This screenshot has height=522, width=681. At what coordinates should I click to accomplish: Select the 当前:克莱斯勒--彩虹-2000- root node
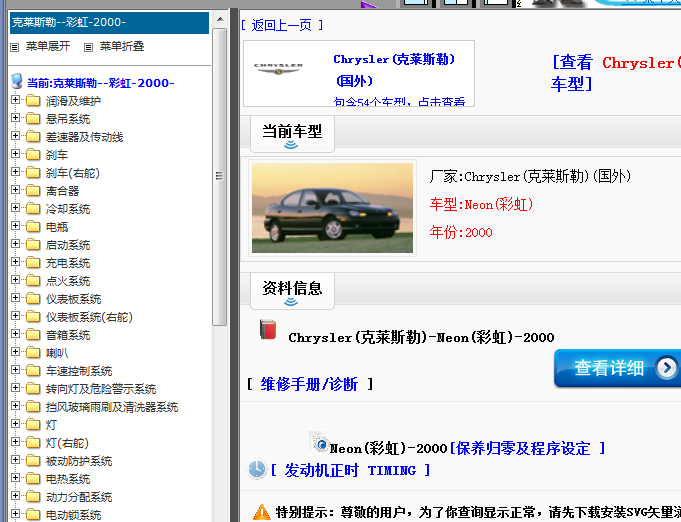click(x=101, y=83)
